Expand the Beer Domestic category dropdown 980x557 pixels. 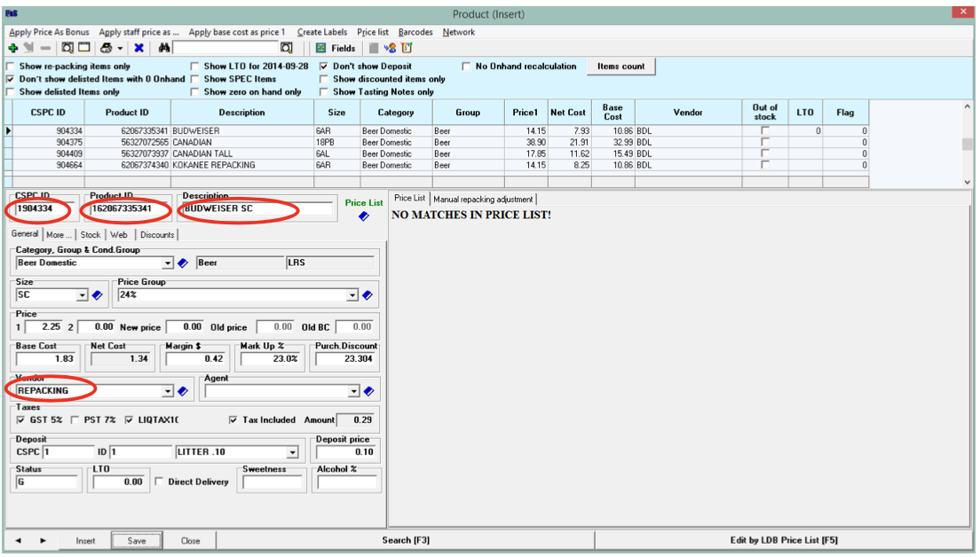(168, 263)
